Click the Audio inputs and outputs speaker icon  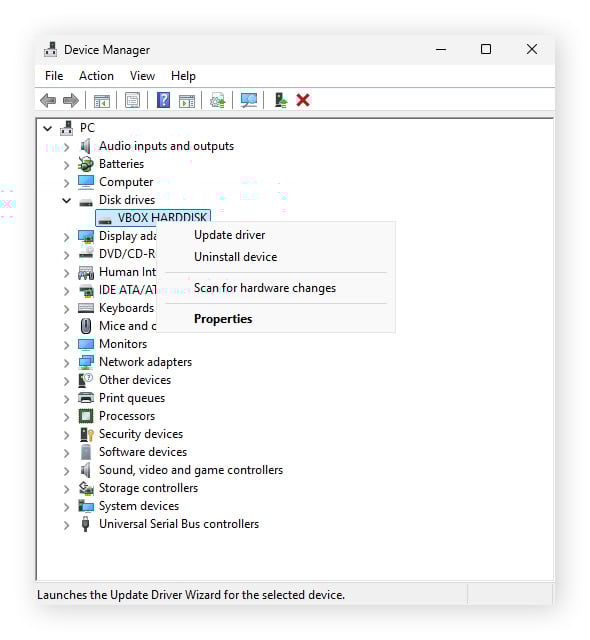85,146
